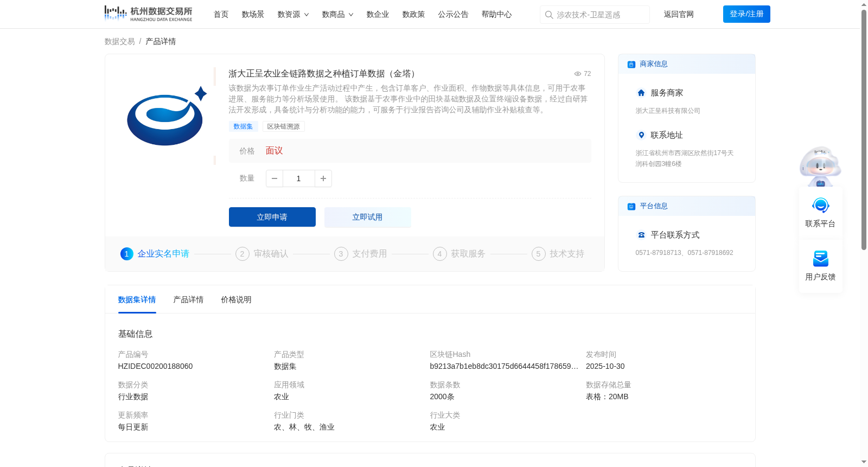Click the product logo thumbnail
This screenshot has width=868, height=467.
click(x=167, y=116)
